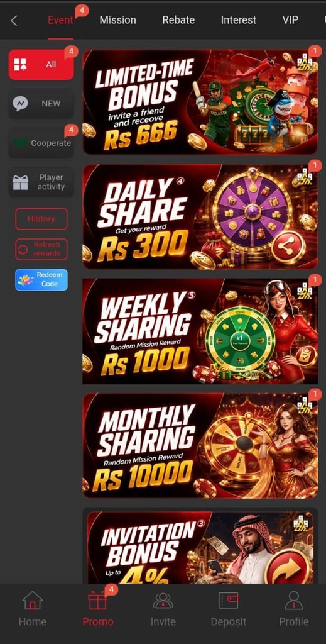
Task: Open the Limited-Time Bonus banner
Action: [x=200, y=102]
